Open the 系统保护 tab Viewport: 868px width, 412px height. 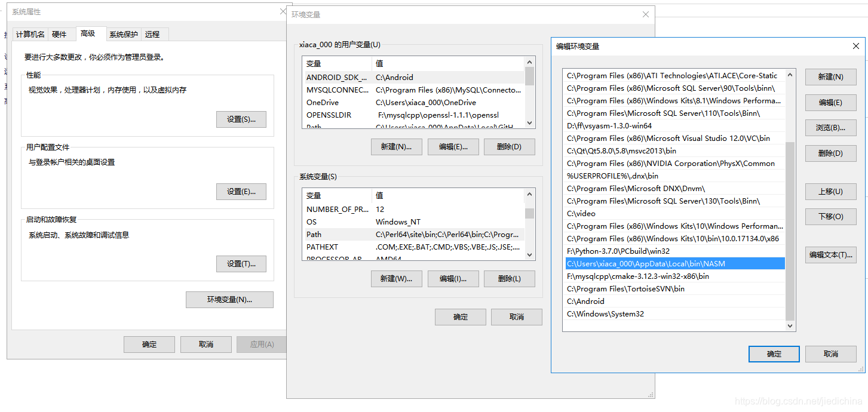coord(124,34)
